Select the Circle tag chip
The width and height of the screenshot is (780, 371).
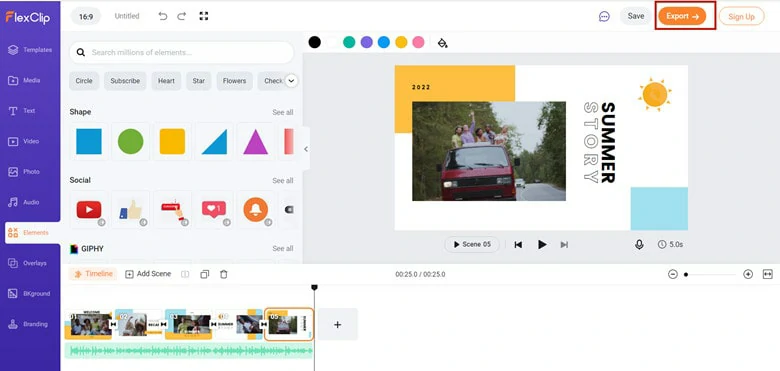(x=84, y=81)
